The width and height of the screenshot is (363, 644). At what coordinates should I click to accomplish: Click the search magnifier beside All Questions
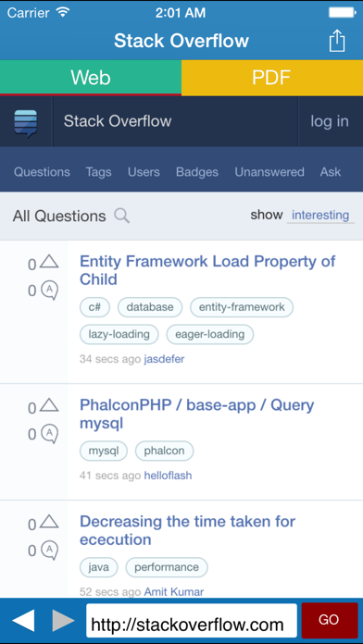point(121,216)
